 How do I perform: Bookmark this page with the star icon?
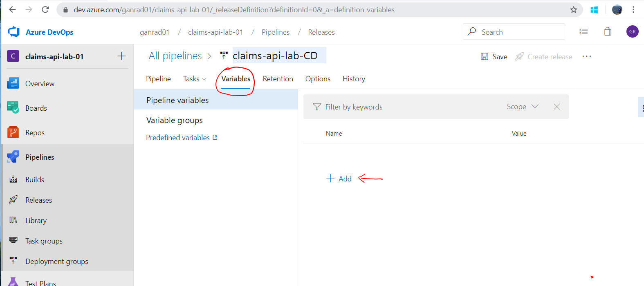[574, 9]
